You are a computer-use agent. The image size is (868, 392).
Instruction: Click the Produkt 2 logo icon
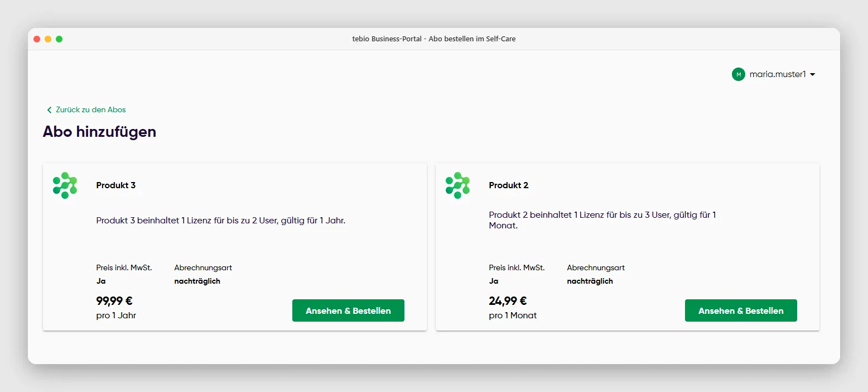[x=457, y=185]
